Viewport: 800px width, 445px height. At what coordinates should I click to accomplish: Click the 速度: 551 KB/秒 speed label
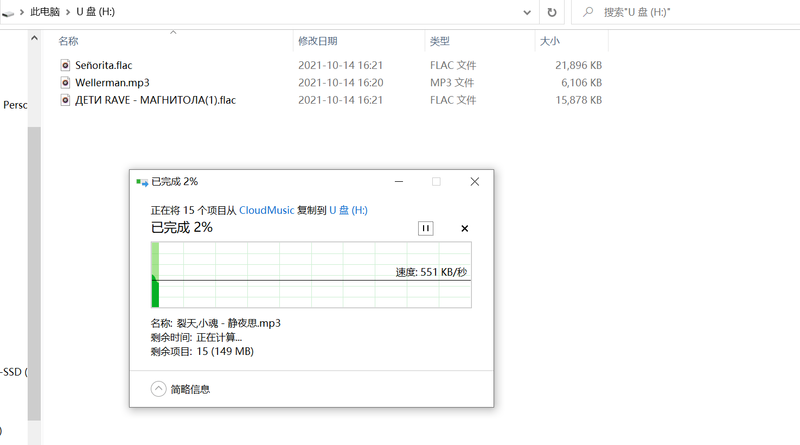point(431,272)
